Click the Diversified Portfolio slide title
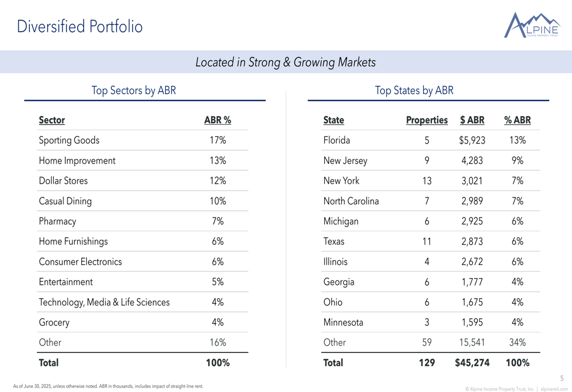The image size is (572, 392). tap(80, 26)
